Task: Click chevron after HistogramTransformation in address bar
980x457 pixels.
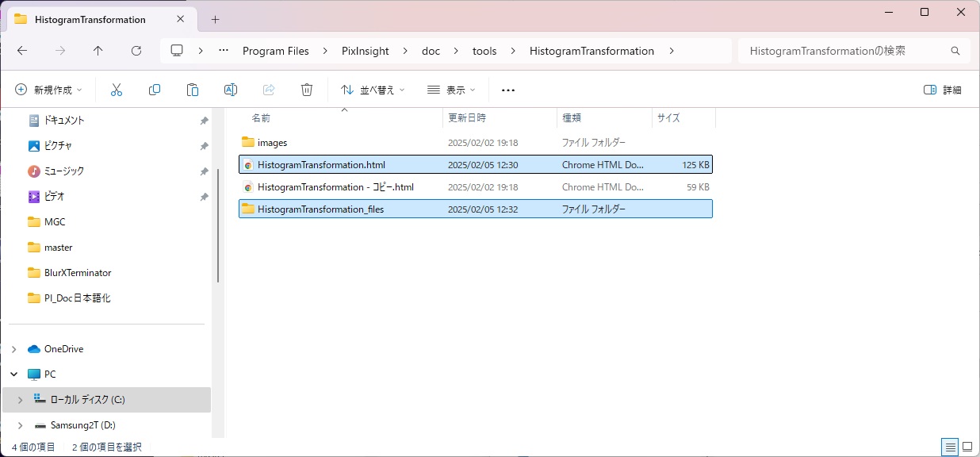Action: click(672, 51)
